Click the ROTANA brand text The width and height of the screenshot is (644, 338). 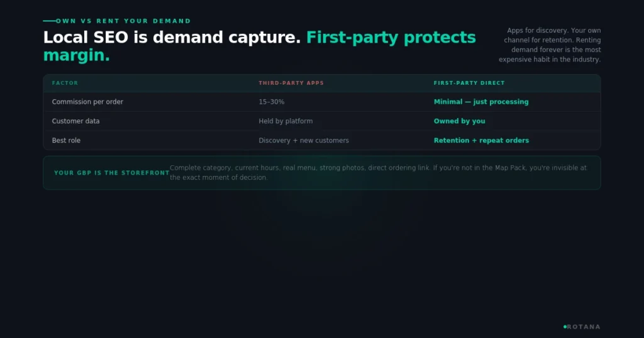584,327
